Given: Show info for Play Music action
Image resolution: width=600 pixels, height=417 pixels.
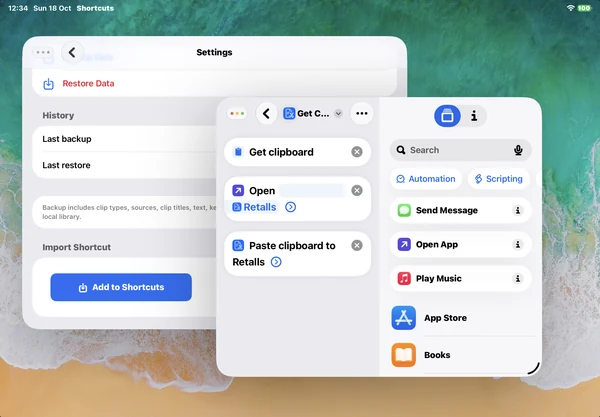Looking at the screenshot, I should tap(518, 279).
